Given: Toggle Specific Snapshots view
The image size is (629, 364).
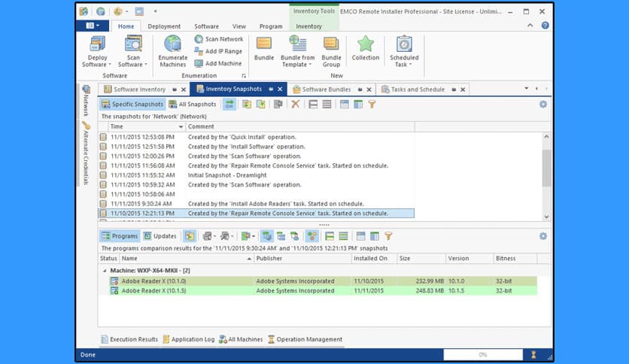Looking at the screenshot, I should point(132,105).
